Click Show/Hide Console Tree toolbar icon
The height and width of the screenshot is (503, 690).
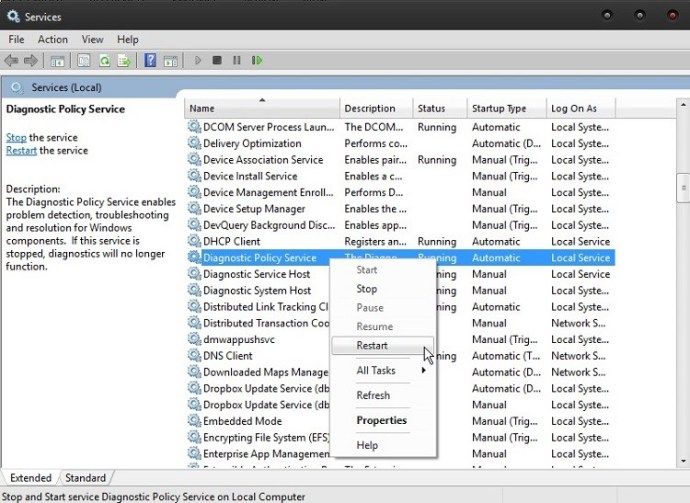(58, 61)
